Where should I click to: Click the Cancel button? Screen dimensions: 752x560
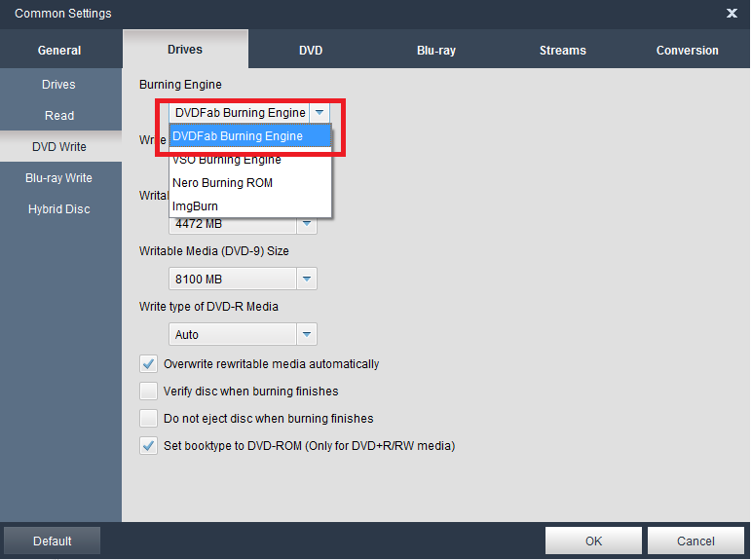(x=696, y=541)
